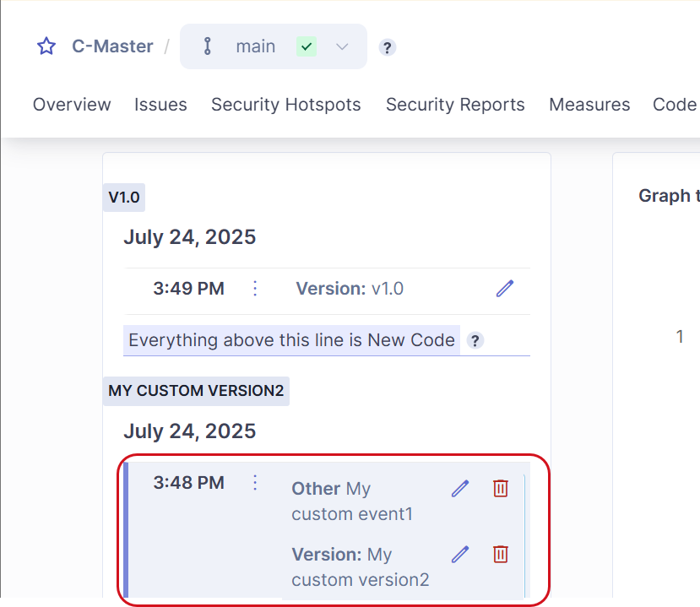Edit version v1.0 with the pencil icon

click(x=504, y=288)
